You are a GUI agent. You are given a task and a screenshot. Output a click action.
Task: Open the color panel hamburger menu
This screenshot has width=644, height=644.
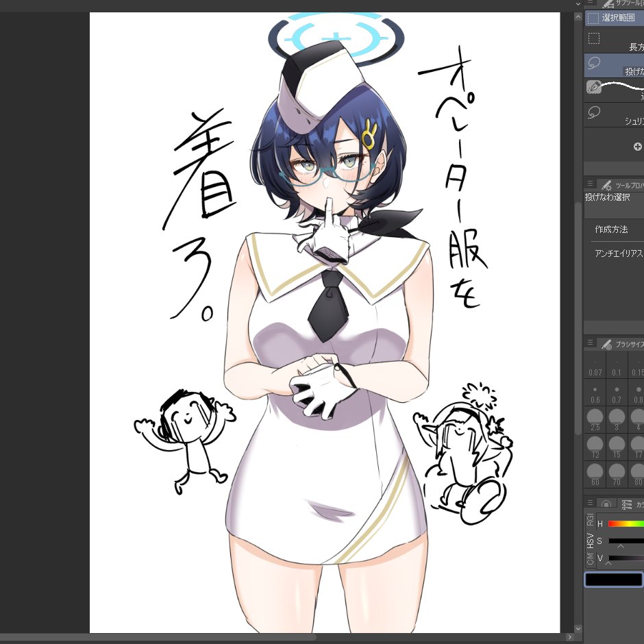coord(590,502)
